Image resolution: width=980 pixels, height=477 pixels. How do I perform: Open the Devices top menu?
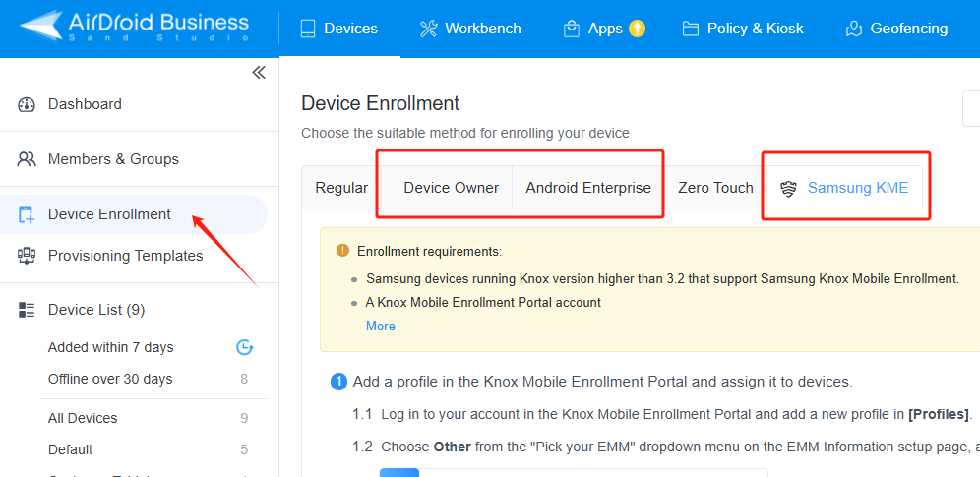click(339, 29)
